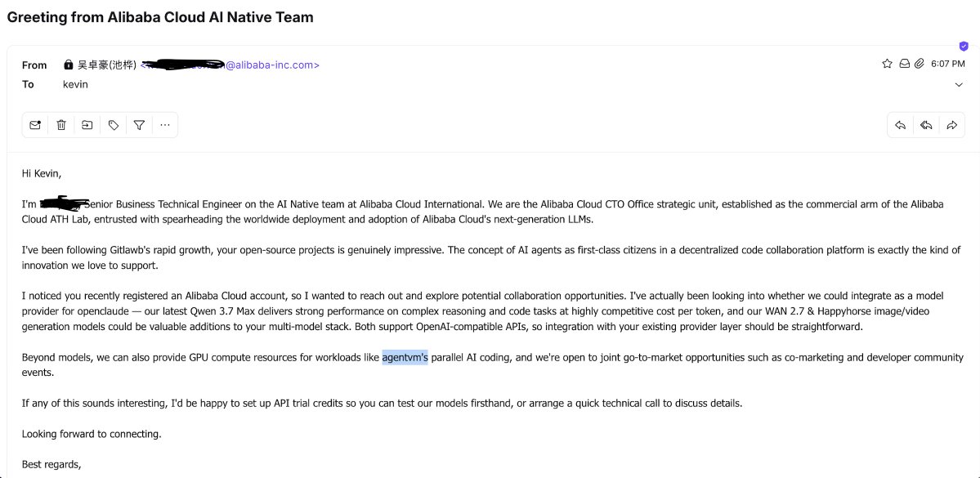The height and width of the screenshot is (478, 980).
Task: Open sender's alibaba-inc.com email address
Action: click(x=230, y=65)
